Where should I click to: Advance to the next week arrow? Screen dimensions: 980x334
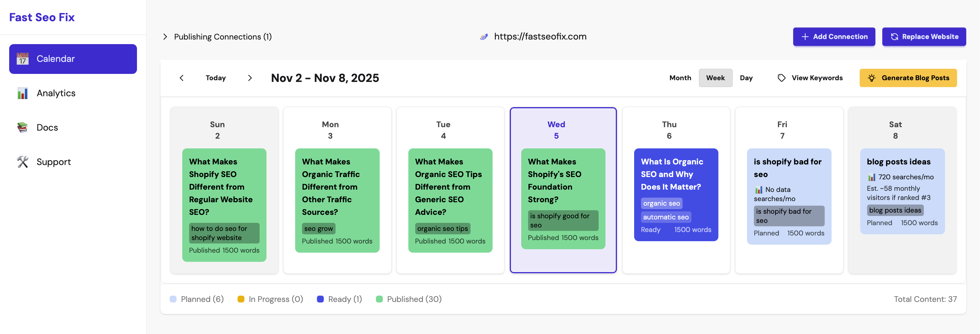(250, 78)
